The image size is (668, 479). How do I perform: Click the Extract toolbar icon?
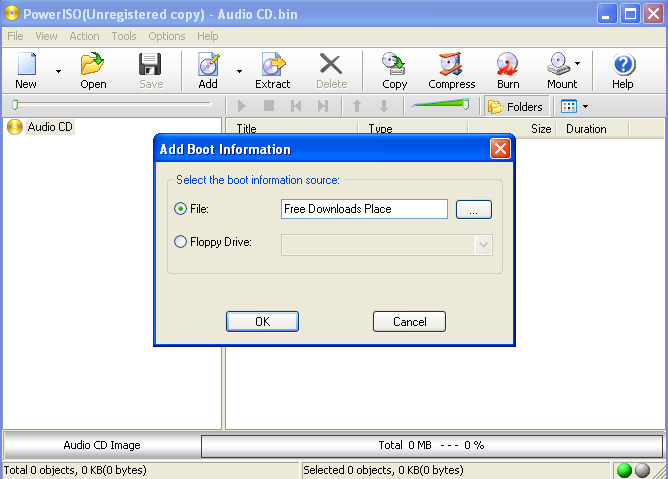pos(273,70)
